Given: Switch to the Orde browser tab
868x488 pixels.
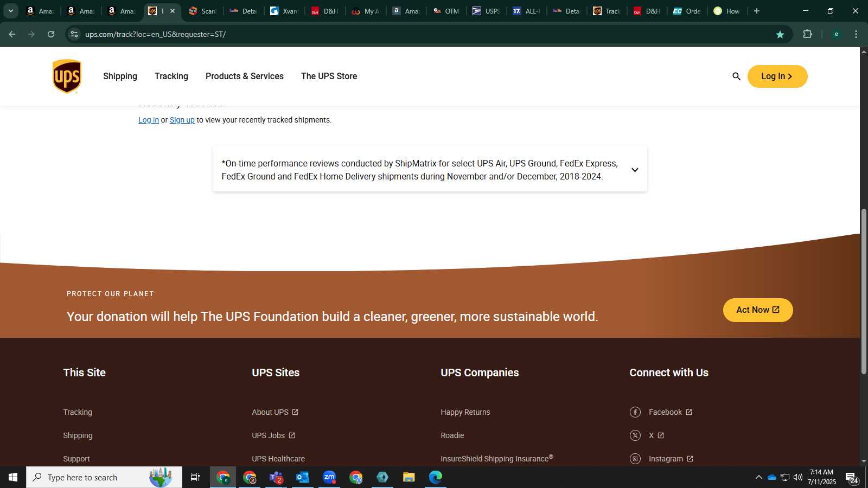Looking at the screenshot, I should point(687,11).
